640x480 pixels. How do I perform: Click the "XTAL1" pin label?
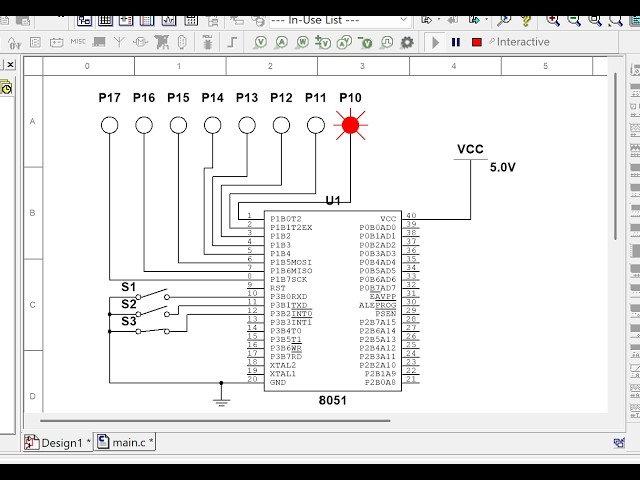[x=283, y=373]
